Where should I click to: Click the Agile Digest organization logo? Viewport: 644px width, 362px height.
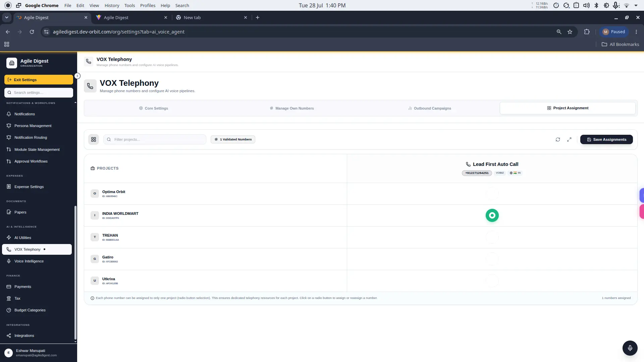(x=12, y=63)
